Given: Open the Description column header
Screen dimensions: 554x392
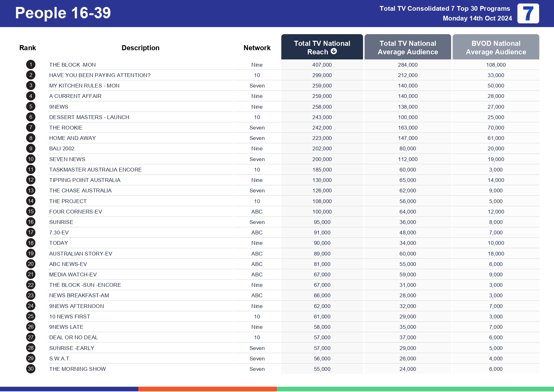Looking at the screenshot, I should [x=141, y=48].
